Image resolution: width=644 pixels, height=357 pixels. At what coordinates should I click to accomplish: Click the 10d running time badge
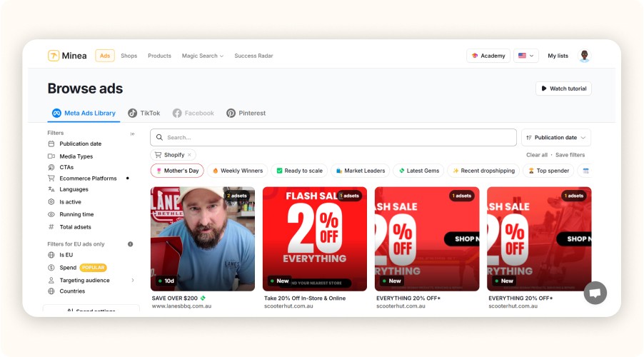[x=166, y=281]
